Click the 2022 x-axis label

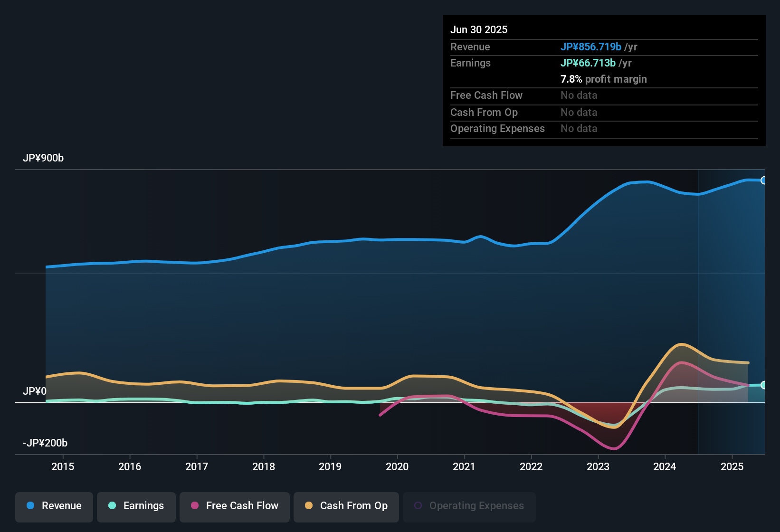[531, 467]
